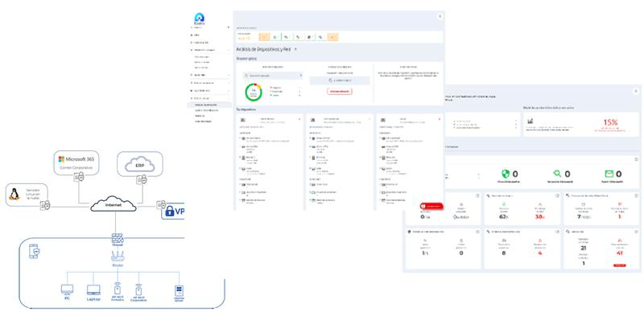Click the shield lock icon beside Linux server box
The height and width of the screenshot is (316, 644).
click(x=45, y=205)
